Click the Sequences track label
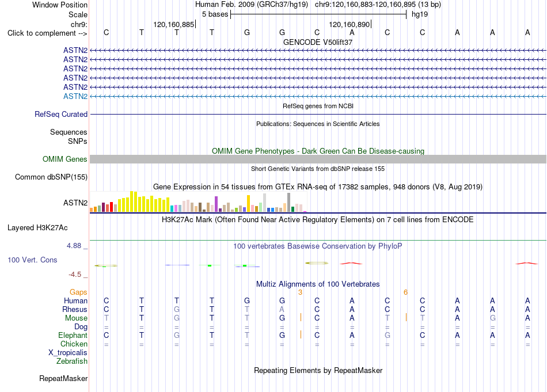This screenshot has width=547, height=392. tap(69, 132)
